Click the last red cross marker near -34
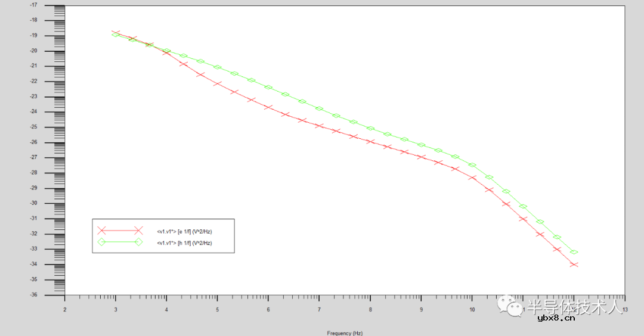The width and height of the screenshot is (644, 336). pyautogui.click(x=574, y=264)
